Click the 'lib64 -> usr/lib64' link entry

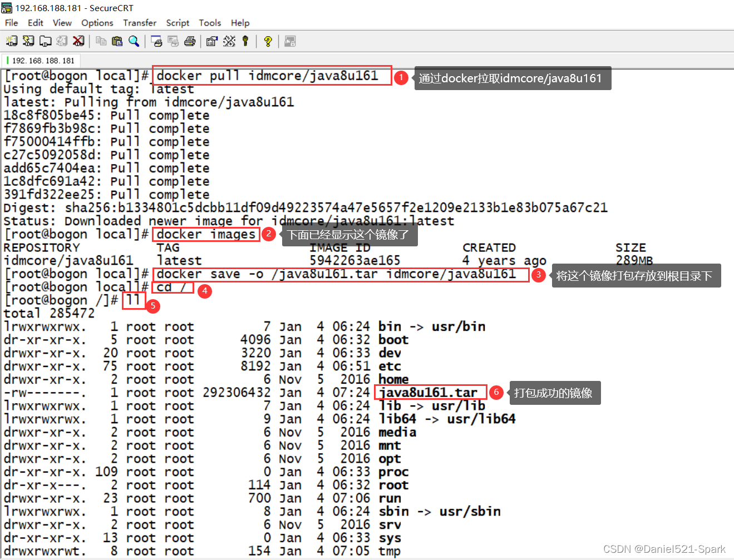tap(447, 419)
